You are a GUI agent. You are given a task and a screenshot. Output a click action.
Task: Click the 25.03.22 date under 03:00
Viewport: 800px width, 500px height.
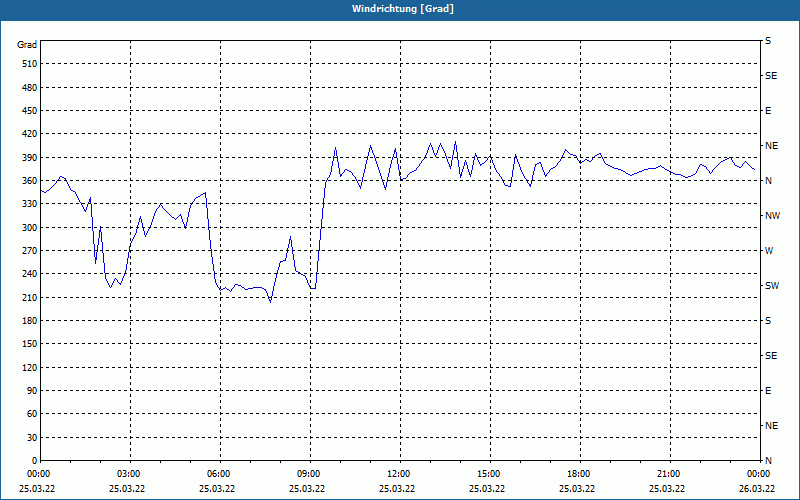pyautogui.click(x=127, y=489)
